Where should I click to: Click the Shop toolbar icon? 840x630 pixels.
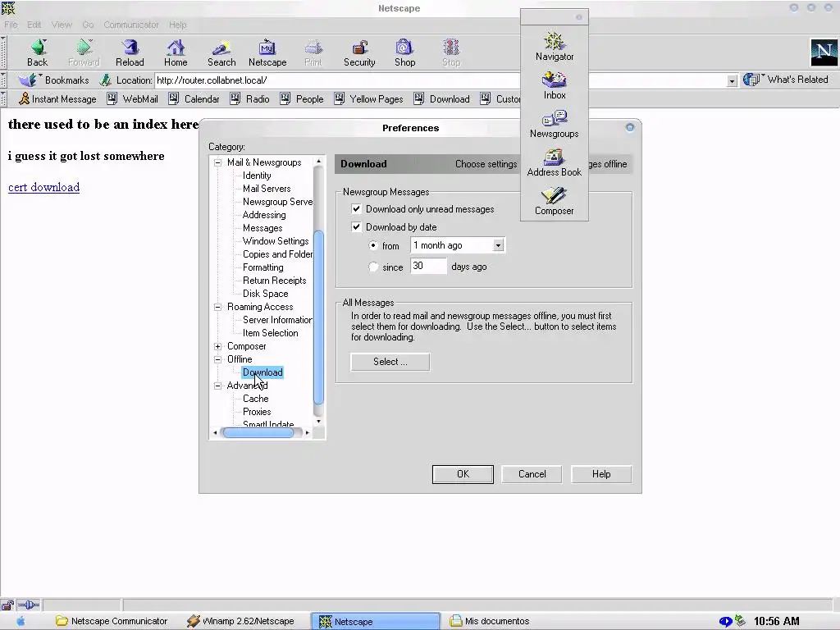tap(405, 52)
